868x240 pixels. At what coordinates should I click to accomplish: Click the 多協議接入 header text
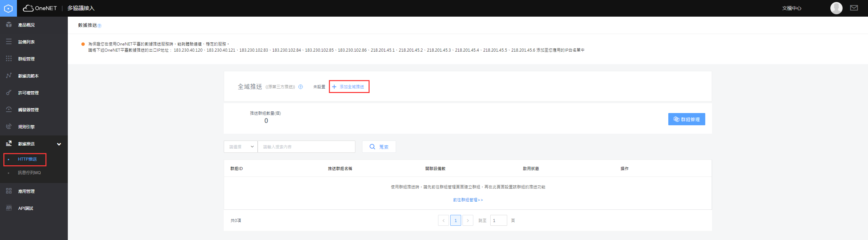click(81, 8)
